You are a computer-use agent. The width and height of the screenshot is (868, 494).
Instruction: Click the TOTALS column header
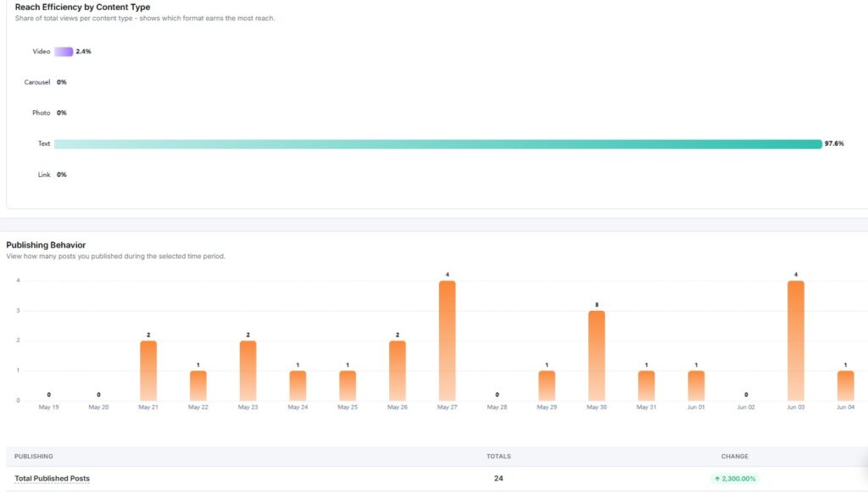point(498,457)
